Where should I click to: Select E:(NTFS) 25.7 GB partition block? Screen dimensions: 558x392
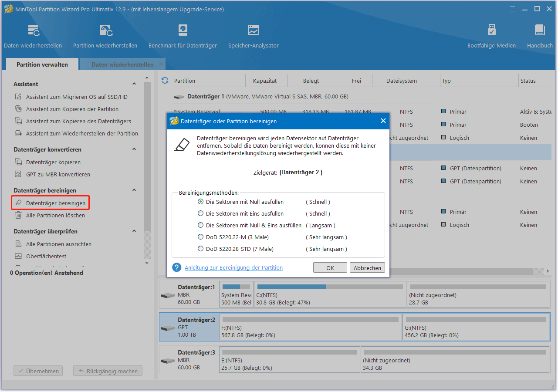(x=290, y=359)
